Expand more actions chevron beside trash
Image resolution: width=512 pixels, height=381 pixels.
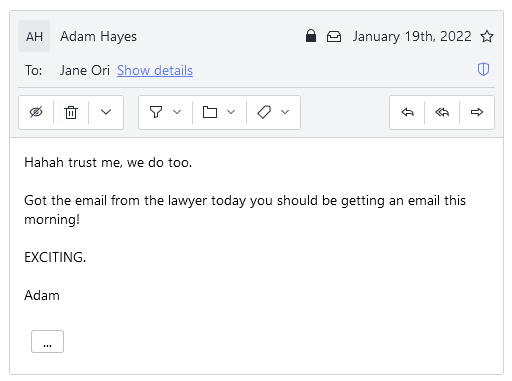[106, 112]
